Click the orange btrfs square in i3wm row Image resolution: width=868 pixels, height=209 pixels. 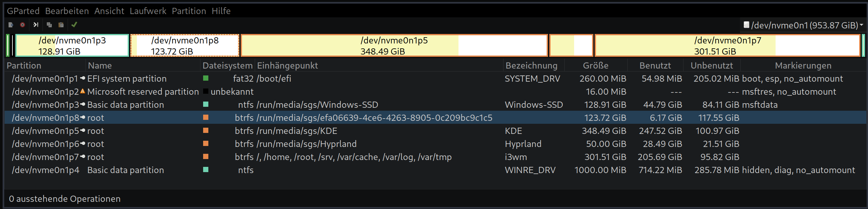(206, 157)
